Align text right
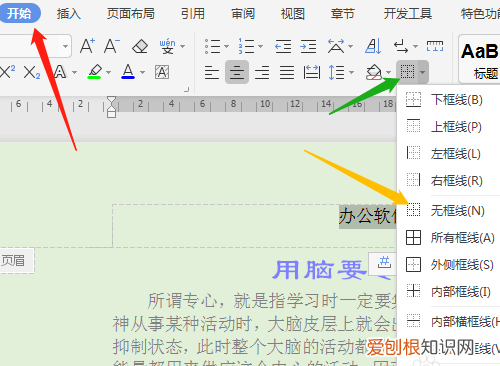The width and height of the screenshot is (500, 366). coord(262,72)
